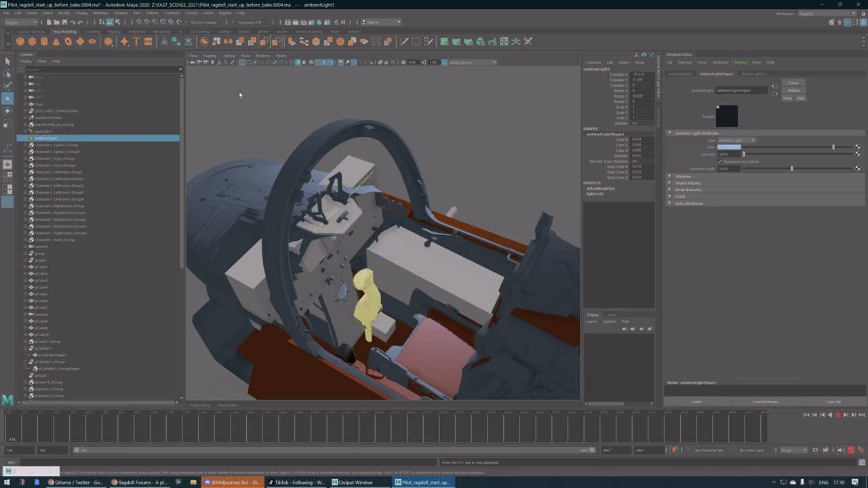Click the go-to-input connection icon
Viewport: 868px width, 488px height.
point(775,87)
